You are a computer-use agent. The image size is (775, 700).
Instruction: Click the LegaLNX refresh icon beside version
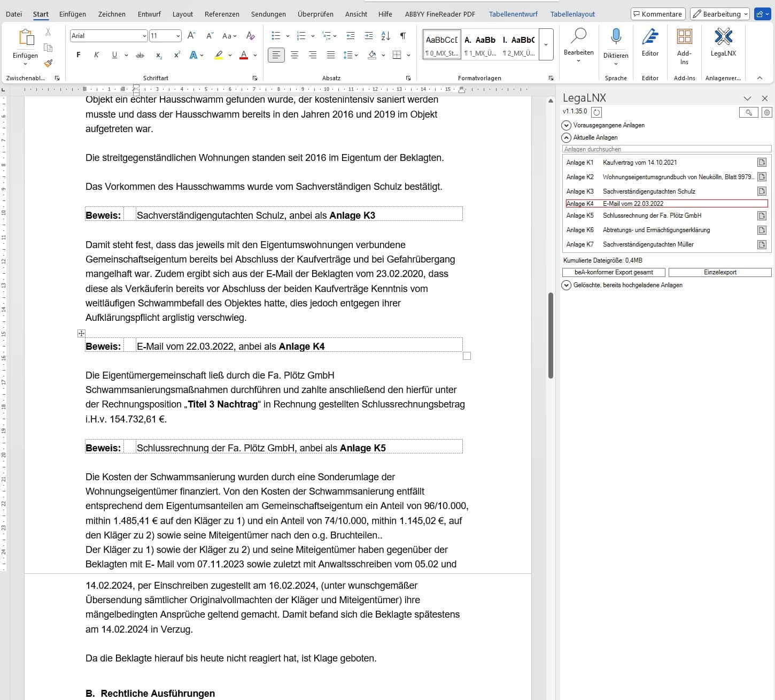pos(597,112)
